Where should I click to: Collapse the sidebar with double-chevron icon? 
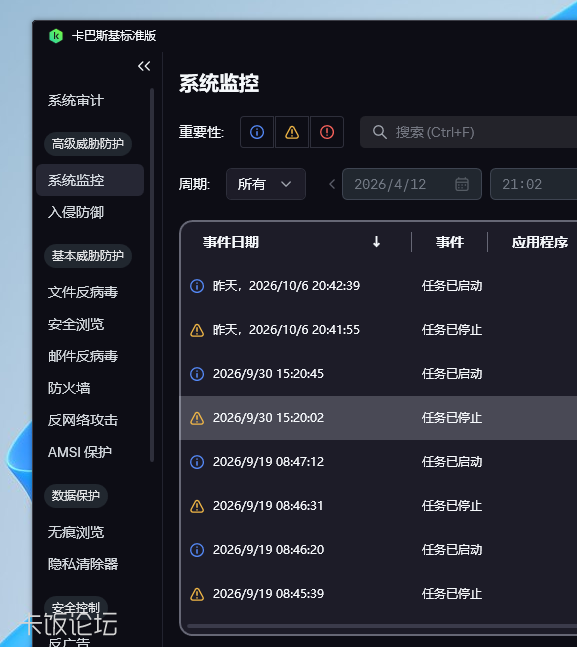144,66
